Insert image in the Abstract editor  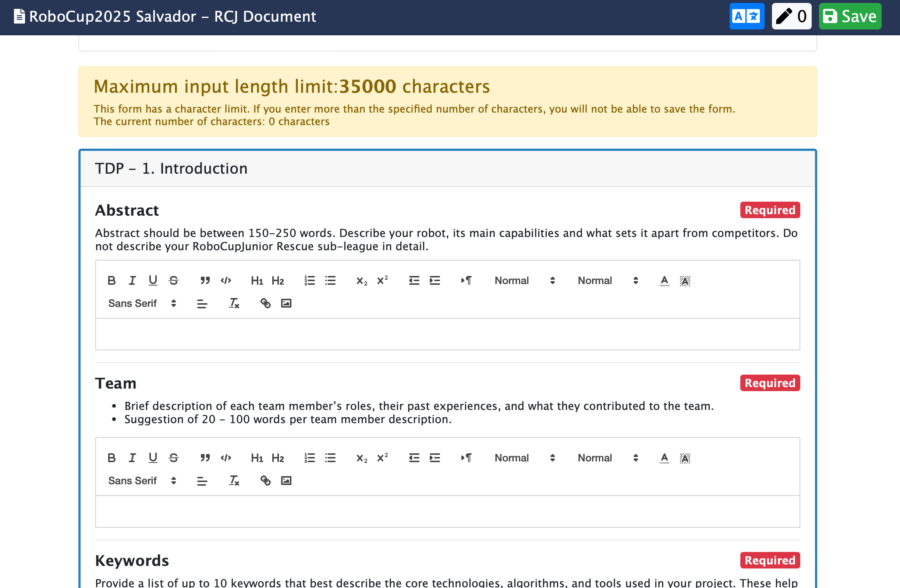pos(286,303)
